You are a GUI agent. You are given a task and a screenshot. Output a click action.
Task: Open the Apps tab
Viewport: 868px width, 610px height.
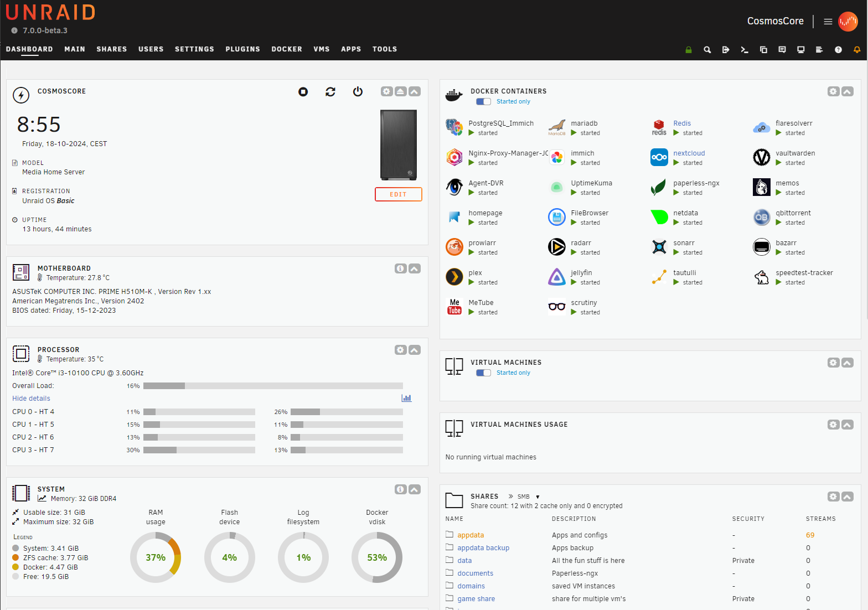[x=351, y=49]
